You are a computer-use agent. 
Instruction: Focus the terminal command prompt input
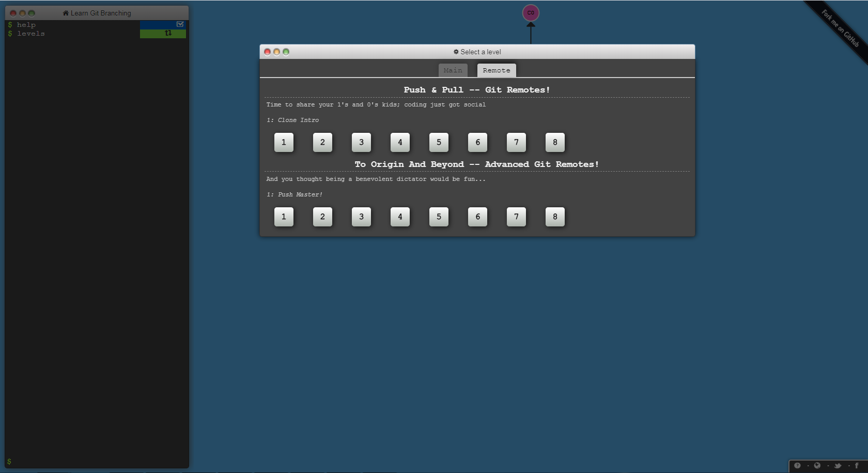coord(93,462)
